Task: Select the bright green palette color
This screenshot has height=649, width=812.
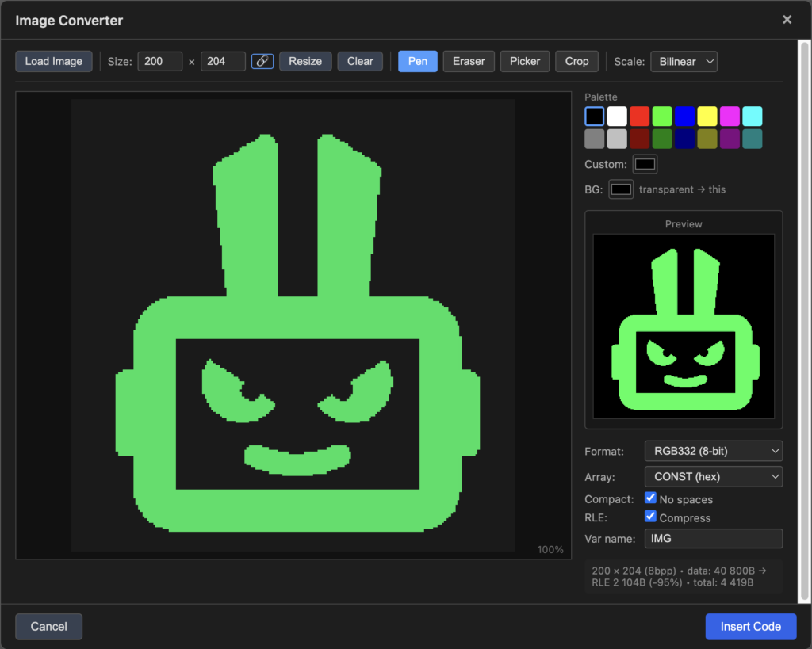Action: click(662, 116)
